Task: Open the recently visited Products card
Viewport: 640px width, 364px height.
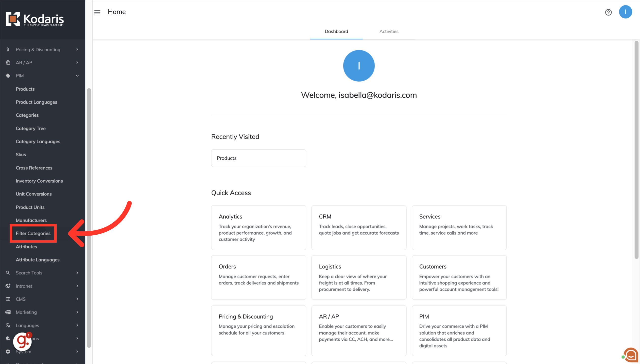Action: point(259,158)
